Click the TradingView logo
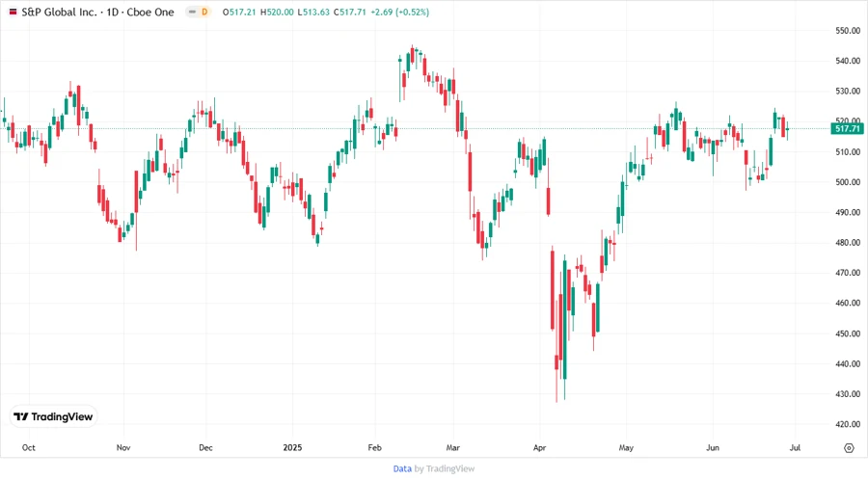The height and width of the screenshot is (480, 868). [x=53, y=416]
